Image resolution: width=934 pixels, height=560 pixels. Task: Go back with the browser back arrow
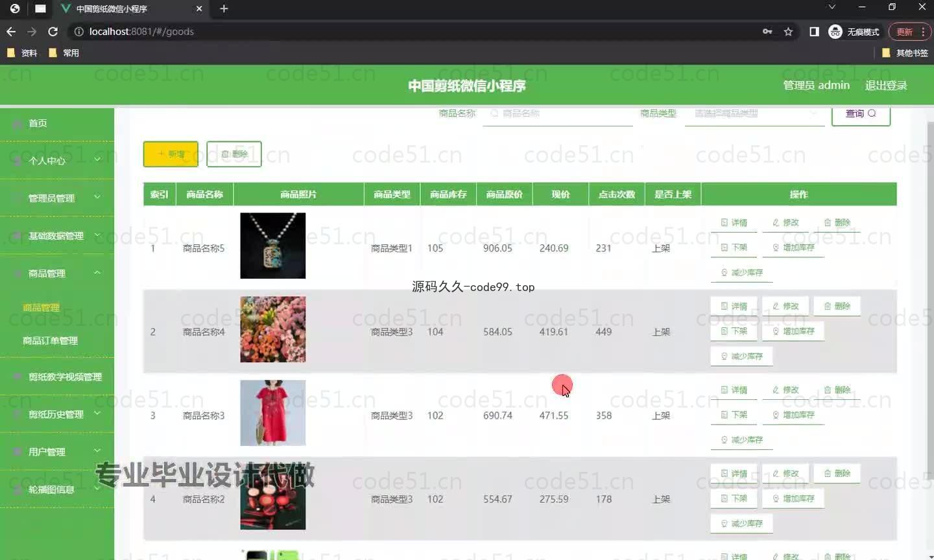11,31
